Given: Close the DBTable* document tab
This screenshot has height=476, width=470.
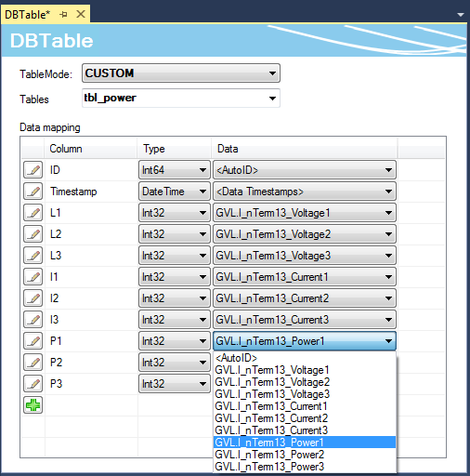Looking at the screenshot, I should pyautogui.click(x=81, y=14).
